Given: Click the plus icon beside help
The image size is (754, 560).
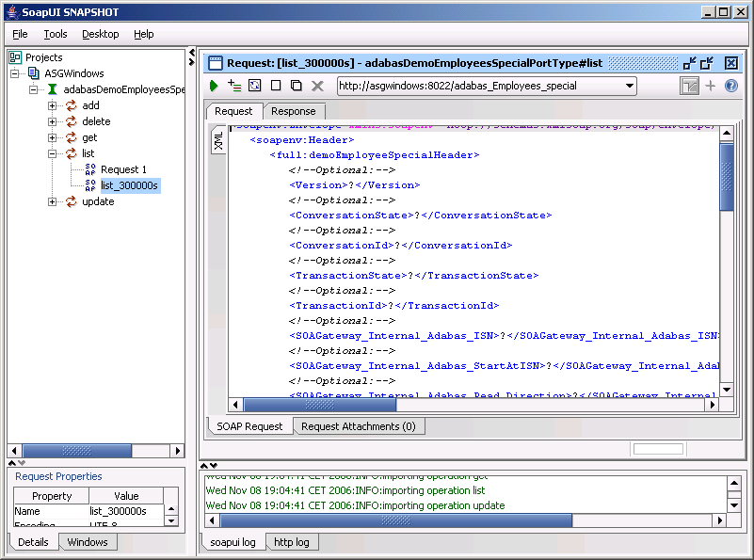Looking at the screenshot, I should (x=711, y=86).
